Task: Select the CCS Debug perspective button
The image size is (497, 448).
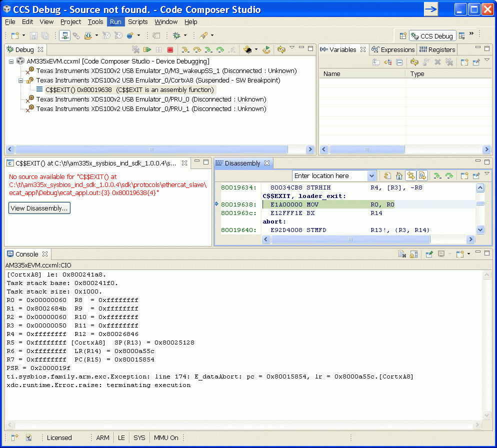Action: 432,36
